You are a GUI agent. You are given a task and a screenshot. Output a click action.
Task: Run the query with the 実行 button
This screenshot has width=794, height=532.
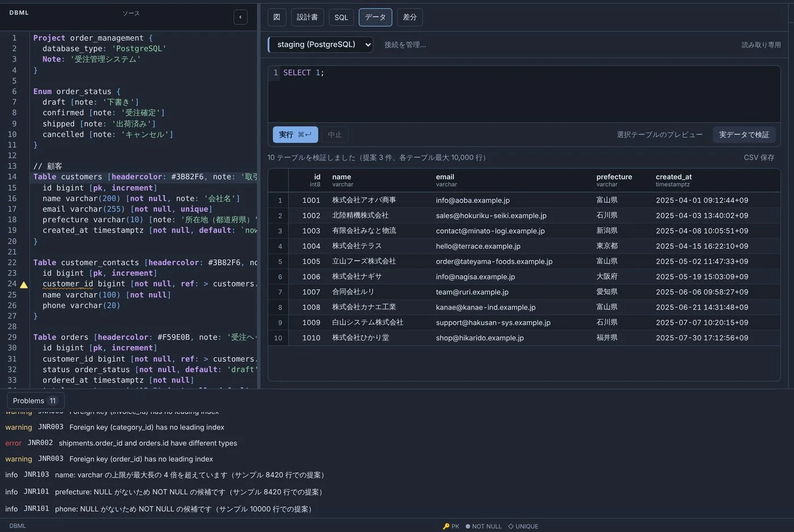point(295,134)
